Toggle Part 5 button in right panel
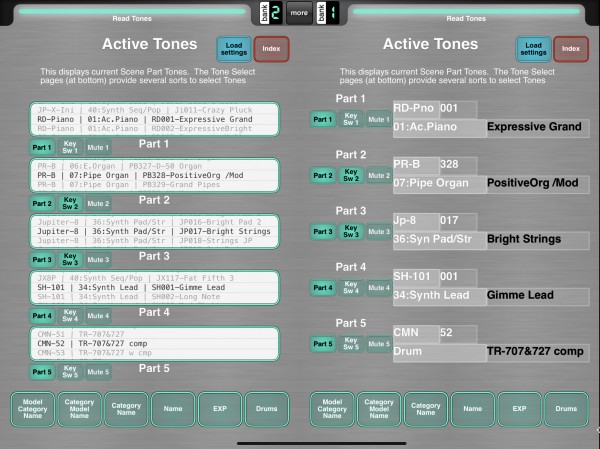 (x=323, y=344)
